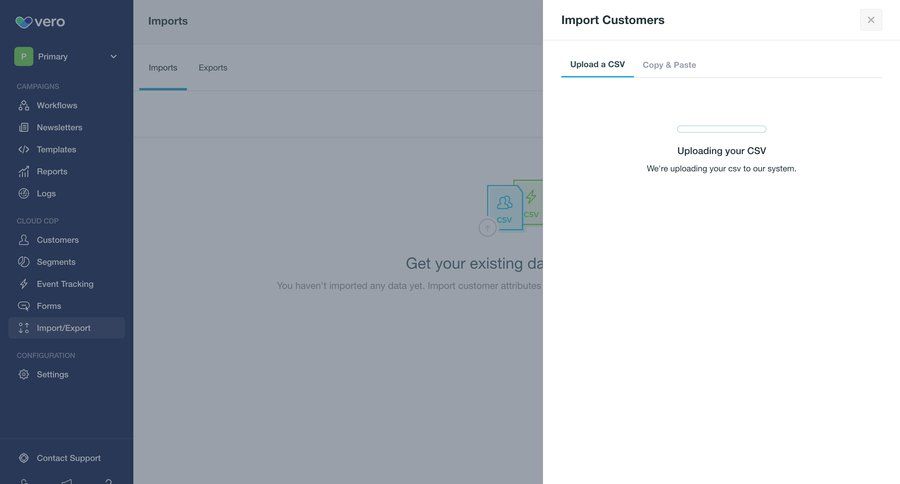Select Event Tracking in the sidebar
This screenshot has width=900, height=484.
tap(65, 284)
